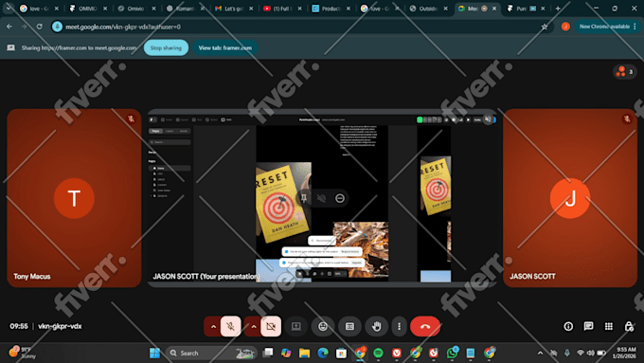Open meeting details info icon

click(568, 326)
